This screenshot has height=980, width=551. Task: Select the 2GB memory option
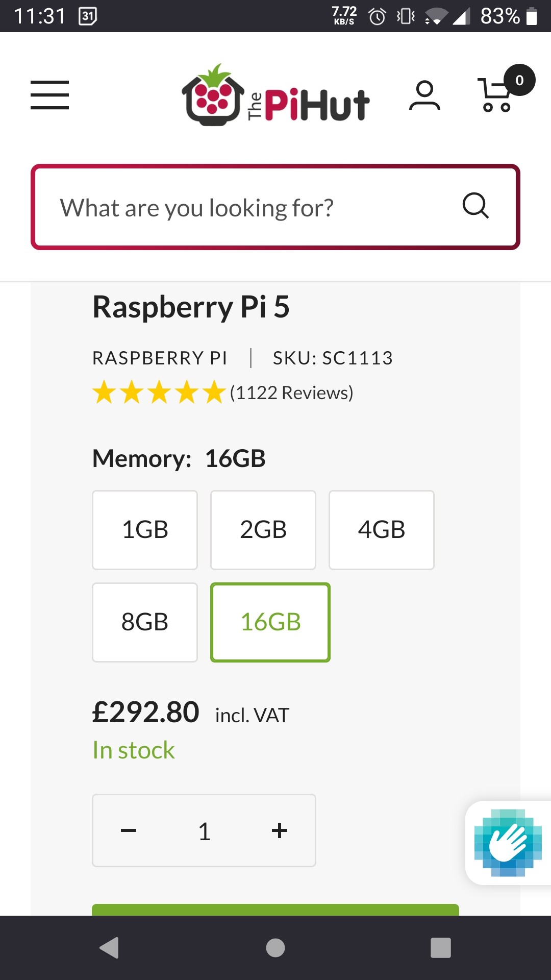point(263,530)
